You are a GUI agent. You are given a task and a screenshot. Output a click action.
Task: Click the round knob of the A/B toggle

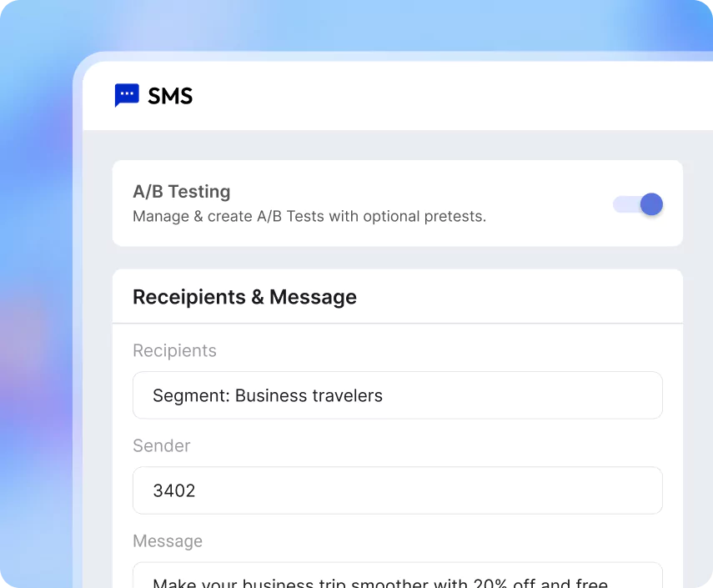pyautogui.click(x=651, y=204)
